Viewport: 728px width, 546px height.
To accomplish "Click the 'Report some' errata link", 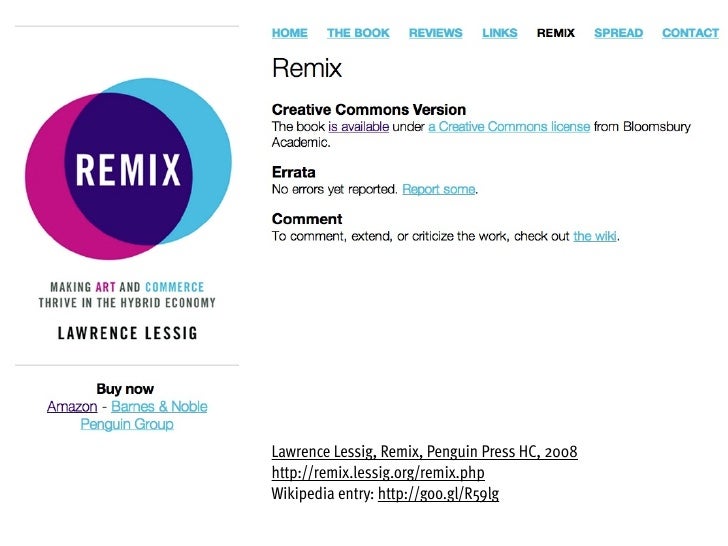I will (x=439, y=189).
